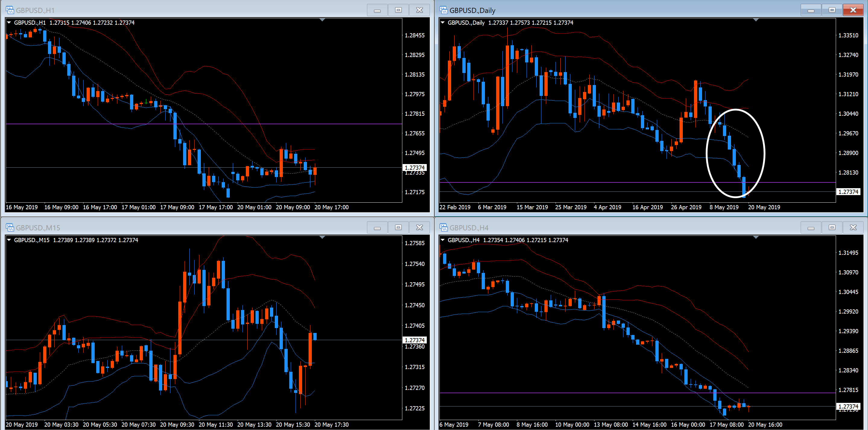868x430 pixels.
Task: Click the GBPUSD,M15 window chart icon
Action: (10, 227)
